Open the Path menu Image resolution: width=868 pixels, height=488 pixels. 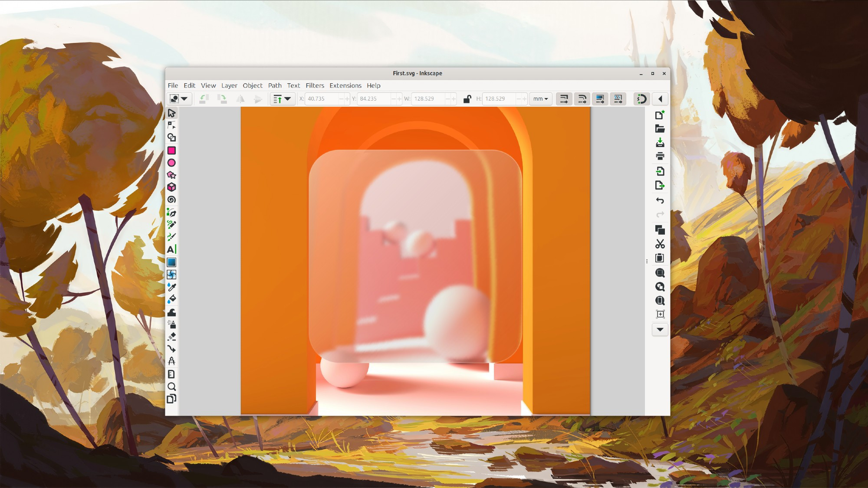point(275,85)
